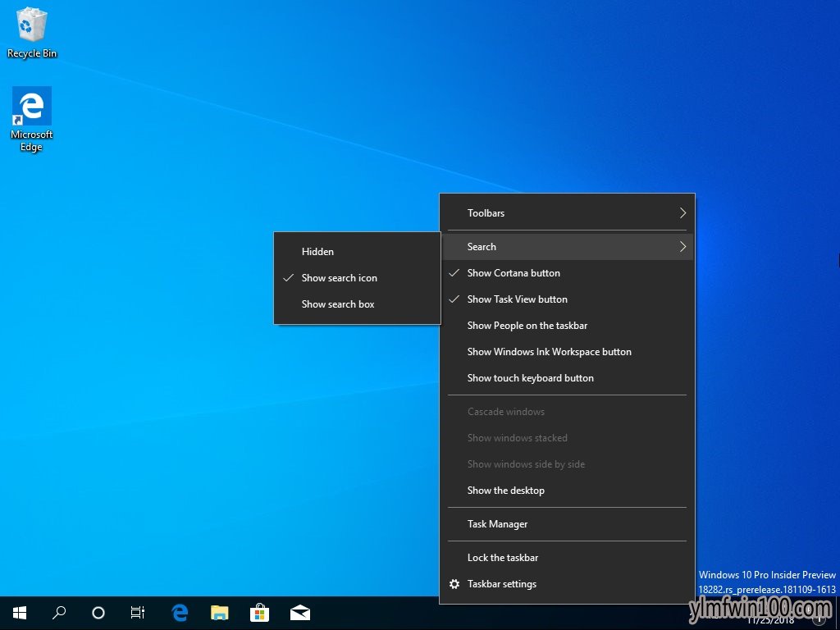Screen dimensions: 840x630
Task: Select the Hidden search option
Action: [x=358, y=251]
